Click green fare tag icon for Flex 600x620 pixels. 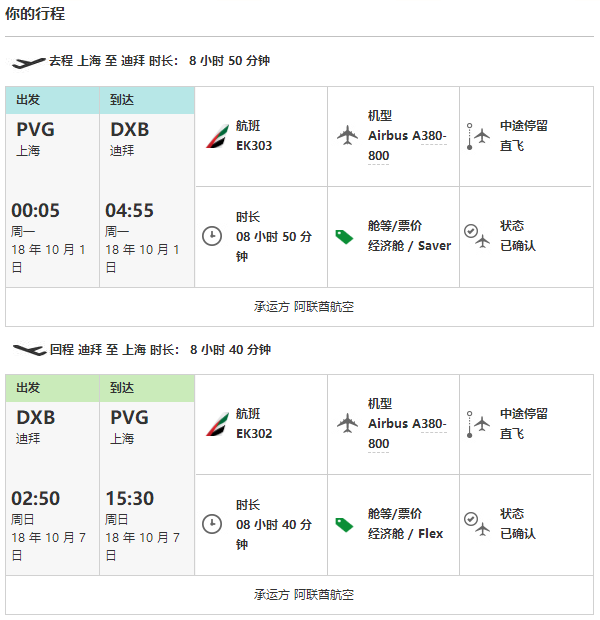pos(345,524)
